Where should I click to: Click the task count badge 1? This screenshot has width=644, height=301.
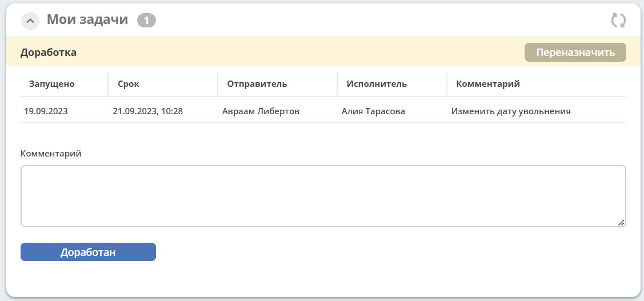click(x=147, y=20)
